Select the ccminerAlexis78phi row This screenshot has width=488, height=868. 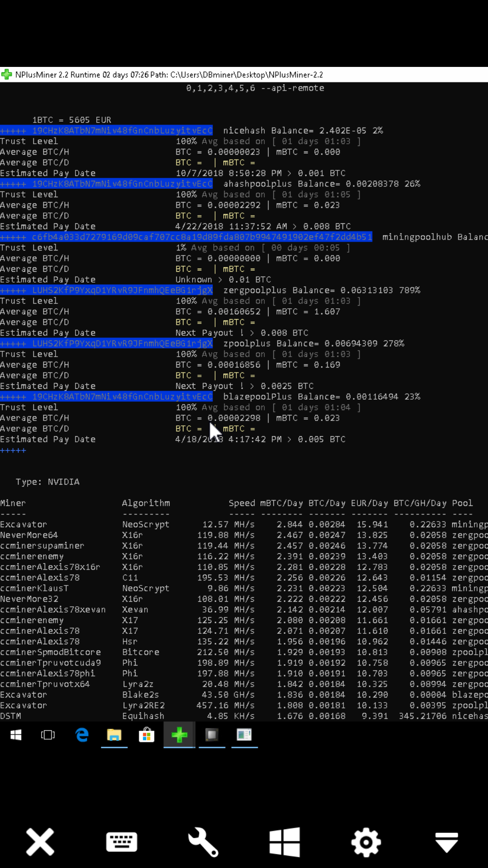coord(244,673)
